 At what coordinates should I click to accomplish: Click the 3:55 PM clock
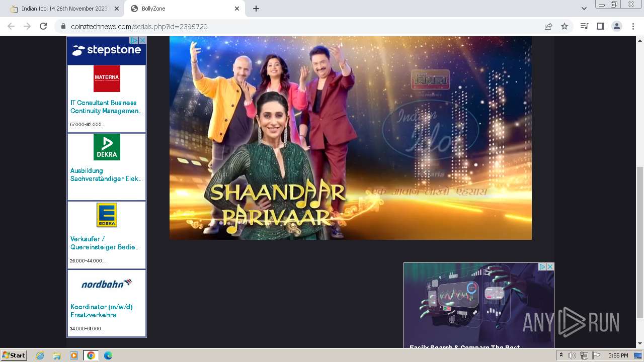[x=618, y=355]
